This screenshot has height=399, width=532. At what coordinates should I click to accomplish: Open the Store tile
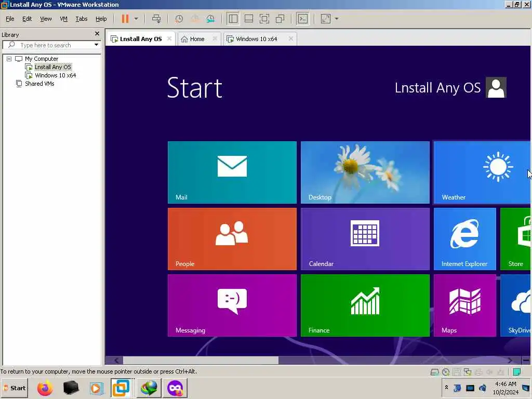point(515,239)
